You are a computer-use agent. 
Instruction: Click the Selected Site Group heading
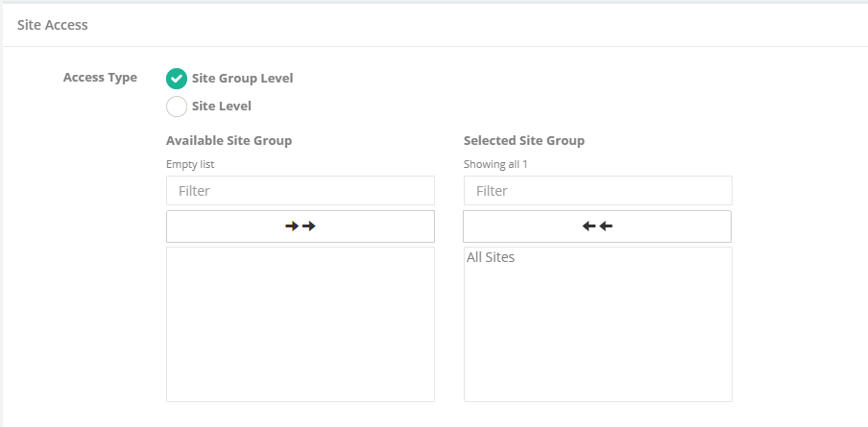[x=524, y=140]
